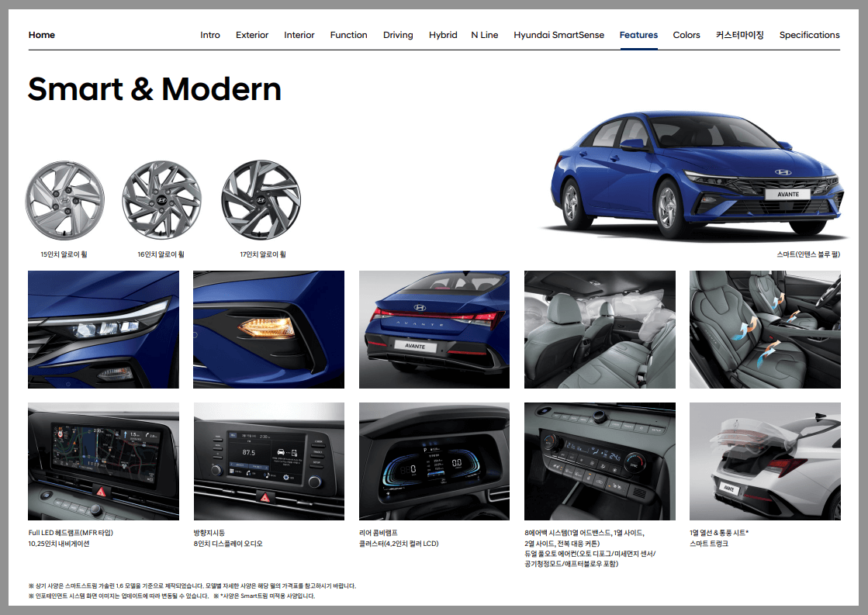Click the 1열 열선 & 통풍 시트 caption

click(x=719, y=533)
